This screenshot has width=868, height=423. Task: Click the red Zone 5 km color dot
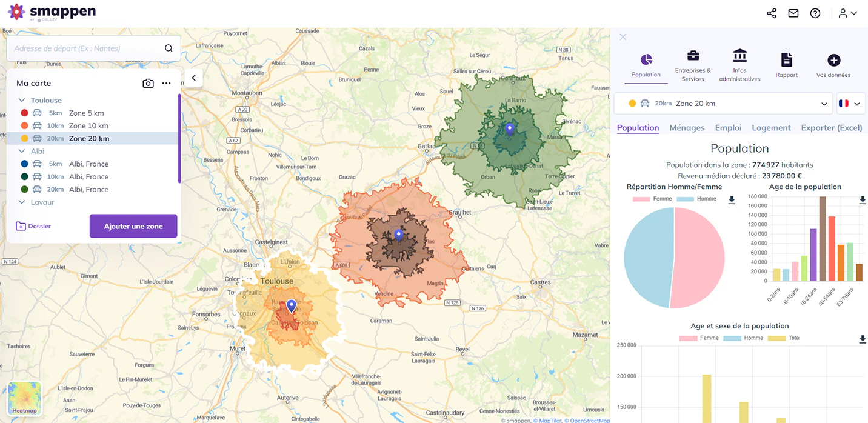point(24,113)
